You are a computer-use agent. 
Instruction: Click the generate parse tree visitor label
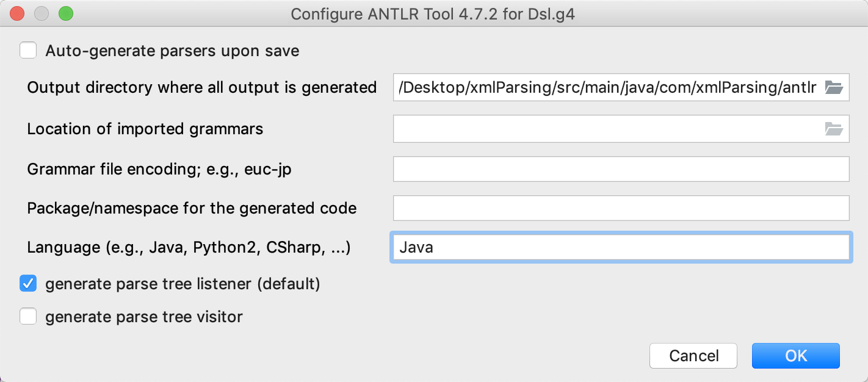point(143,317)
